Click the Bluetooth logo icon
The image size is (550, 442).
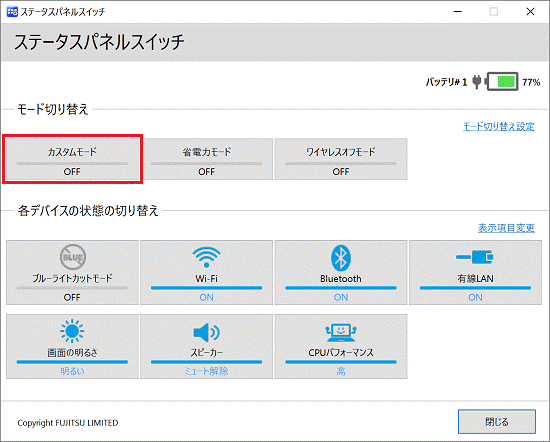341,258
